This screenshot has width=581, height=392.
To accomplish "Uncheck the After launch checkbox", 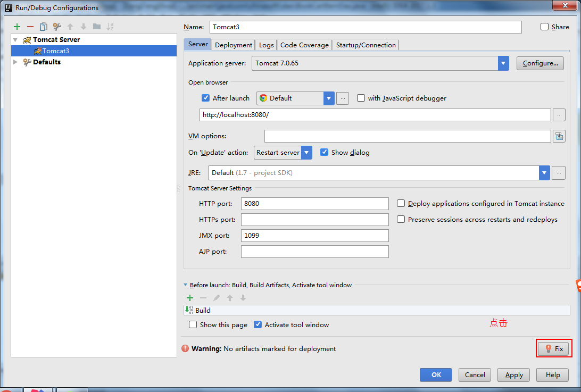I will [206, 98].
